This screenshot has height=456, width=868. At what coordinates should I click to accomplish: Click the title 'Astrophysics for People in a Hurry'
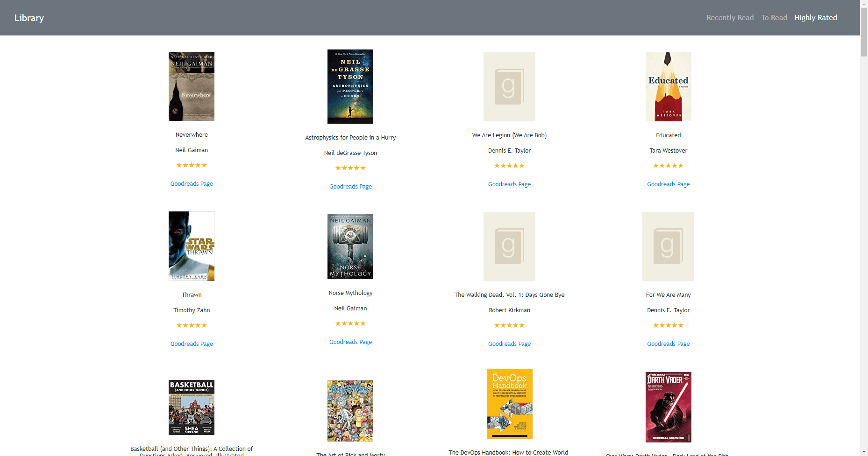(350, 138)
